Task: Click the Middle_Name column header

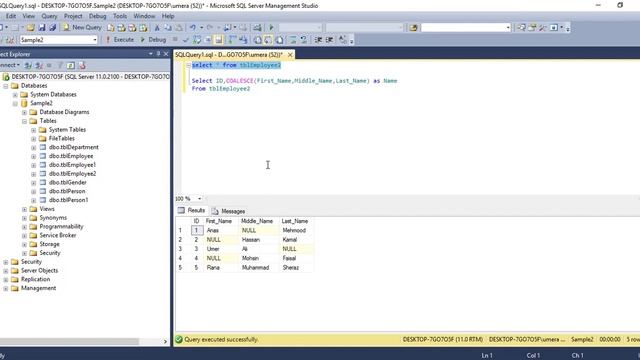Action: (x=259, y=221)
